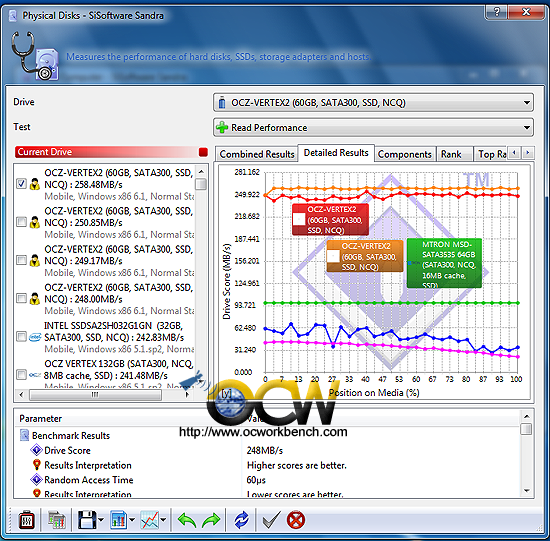Open the Test type dropdown
The width and height of the screenshot is (550, 541).
pos(373,127)
